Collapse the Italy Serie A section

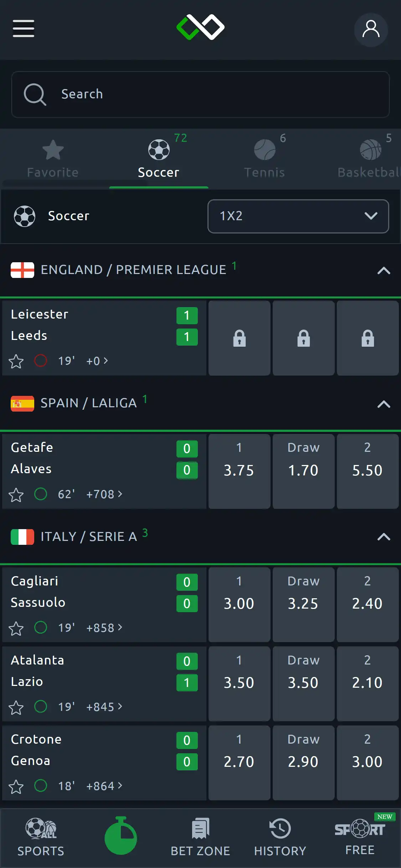tap(384, 537)
